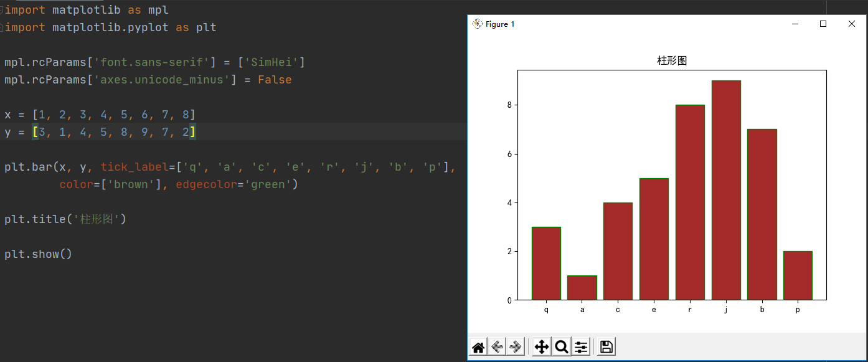Image resolution: width=868 pixels, height=362 pixels.
Task: Click the bar labeled c
Action: pos(618,251)
